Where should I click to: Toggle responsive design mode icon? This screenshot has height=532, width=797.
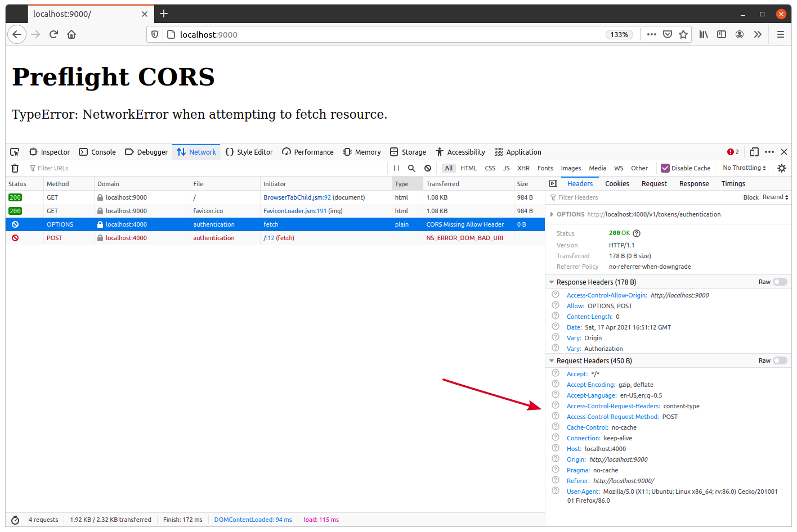[x=754, y=152]
